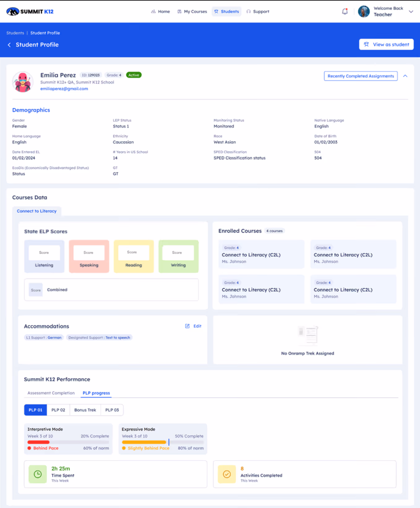The image size is (420, 508).
Task: Click the Expressive Mode progress bar
Action: tap(163, 442)
